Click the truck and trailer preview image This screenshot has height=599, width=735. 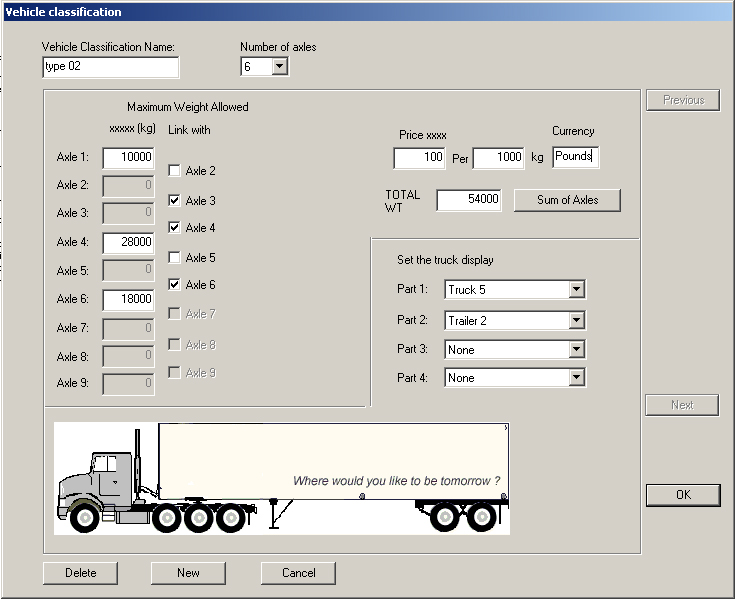tap(282, 479)
